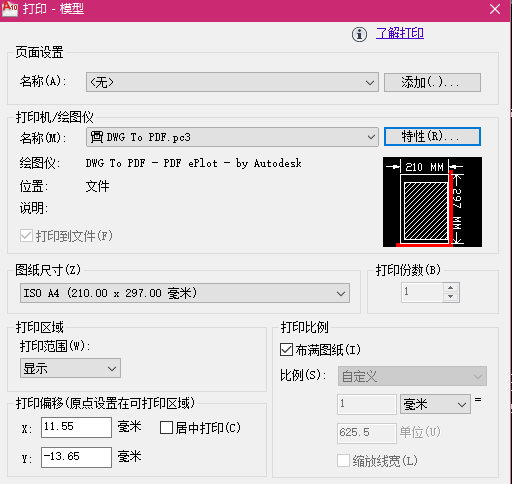Open the page setup 名称(A) dropdown
The image size is (512, 484).
[232, 82]
